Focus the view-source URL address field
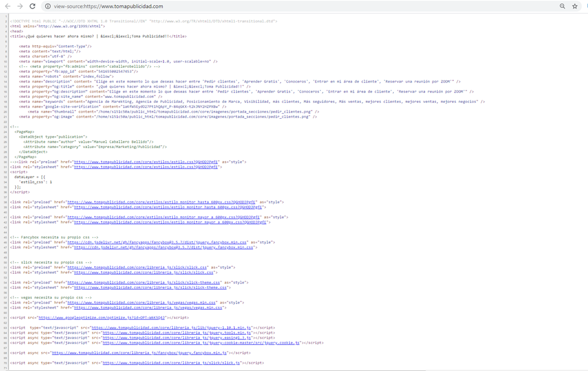Viewport: 588px width, 371px height. click(108, 6)
